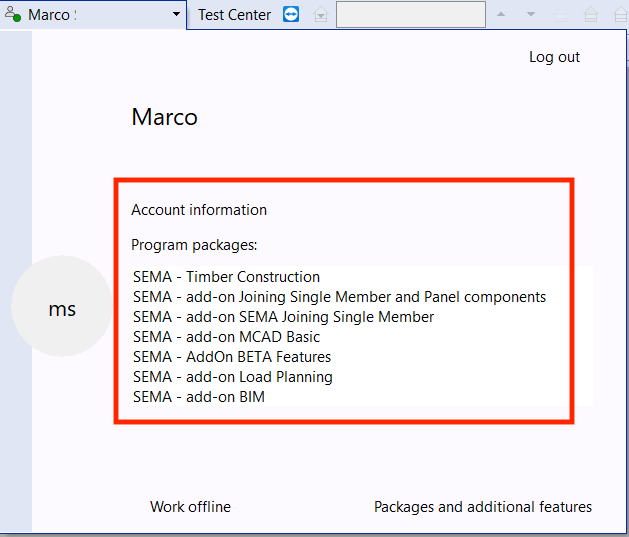The image size is (629, 537).
Task: Click the user status icon beside Marco
Action: point(13,14)
